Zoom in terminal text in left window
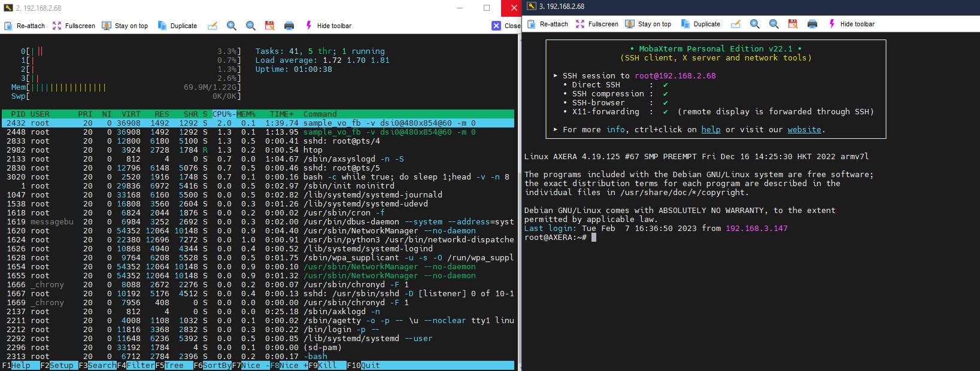Image resolution: width=980 pixels, height=371 pixels. 232,26
